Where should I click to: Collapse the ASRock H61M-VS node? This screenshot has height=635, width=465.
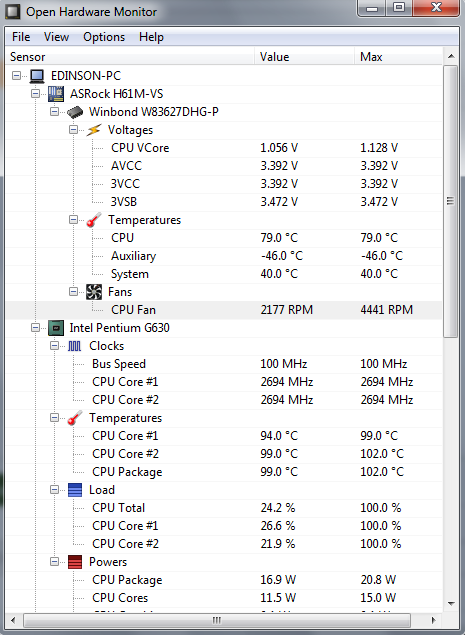[36, 94]
